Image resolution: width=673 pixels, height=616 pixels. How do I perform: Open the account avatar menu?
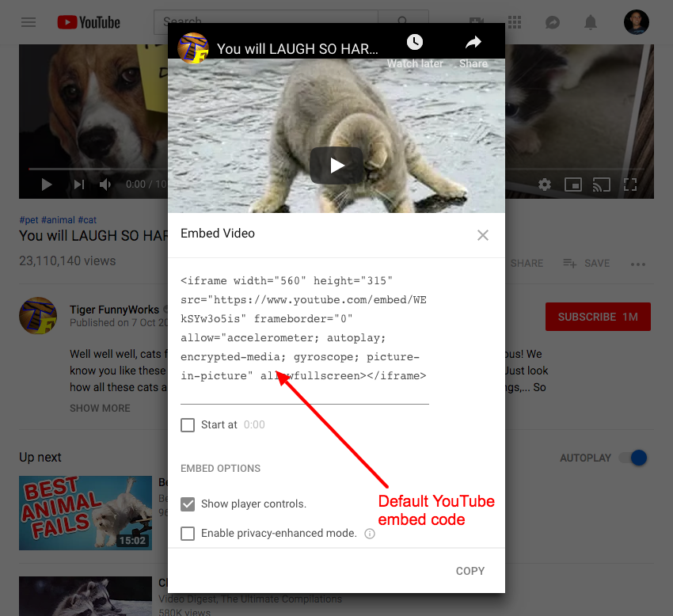point(636,22)
